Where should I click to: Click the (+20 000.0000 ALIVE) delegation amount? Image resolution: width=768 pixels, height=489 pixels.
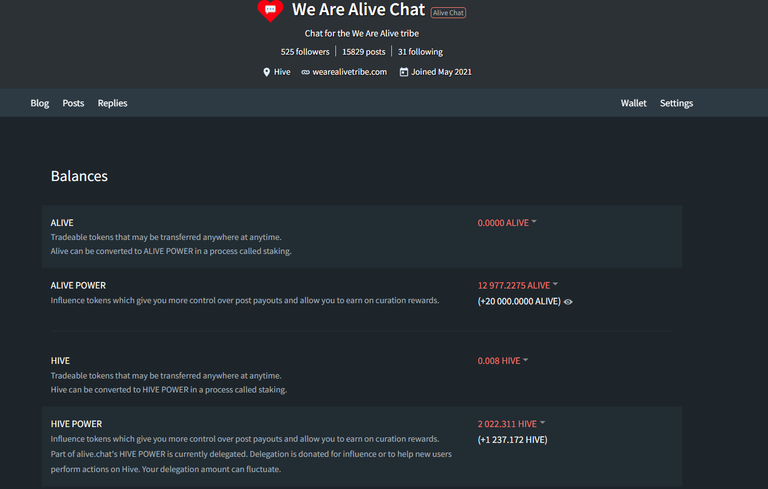tap(519, 301)
